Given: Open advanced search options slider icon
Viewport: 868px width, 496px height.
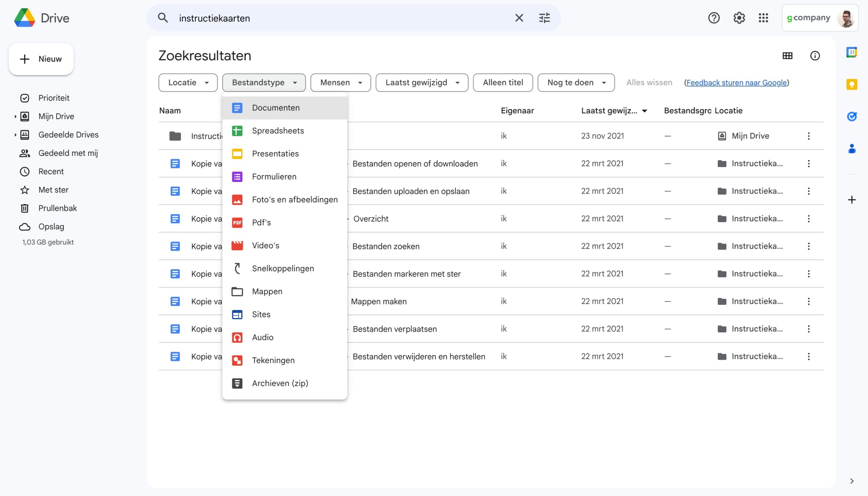Looking at the screenshot, I should (545, 18).
